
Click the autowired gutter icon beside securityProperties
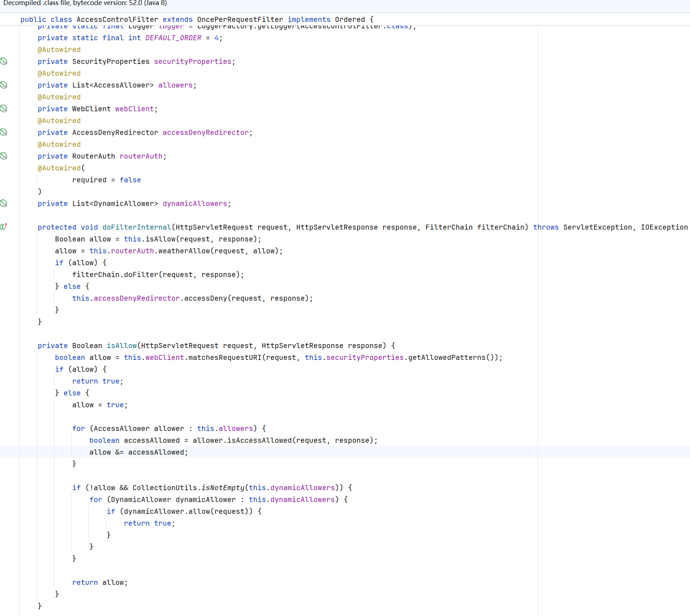(x=4, y=61)
